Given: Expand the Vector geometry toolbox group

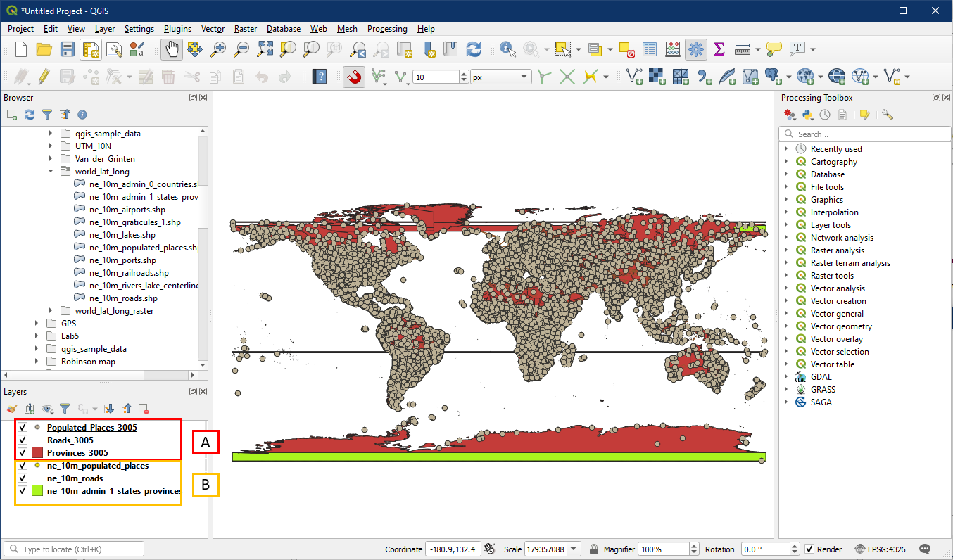Looking at the screenshot, I should click(786, 326).
